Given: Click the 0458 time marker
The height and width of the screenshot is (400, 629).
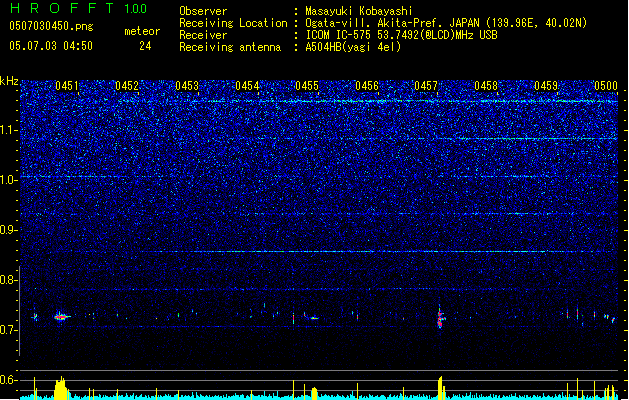Looking at the screenshot, I should pyautogui.click(x=486, y=86).
